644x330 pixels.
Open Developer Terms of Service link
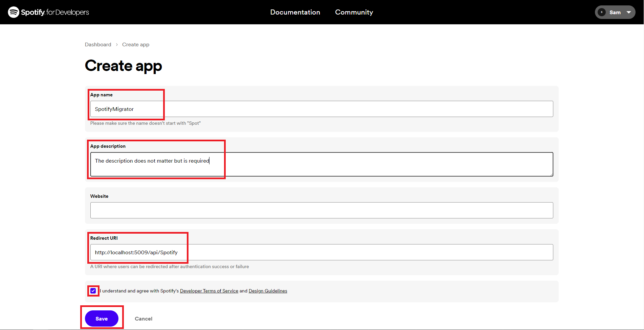point(209,291)
